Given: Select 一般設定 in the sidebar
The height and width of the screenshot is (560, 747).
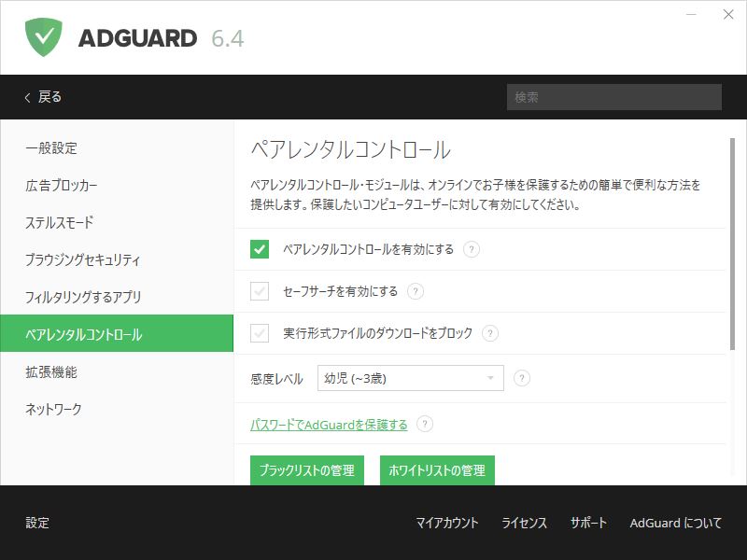Looking at the screenshot, I should (117, 148).
